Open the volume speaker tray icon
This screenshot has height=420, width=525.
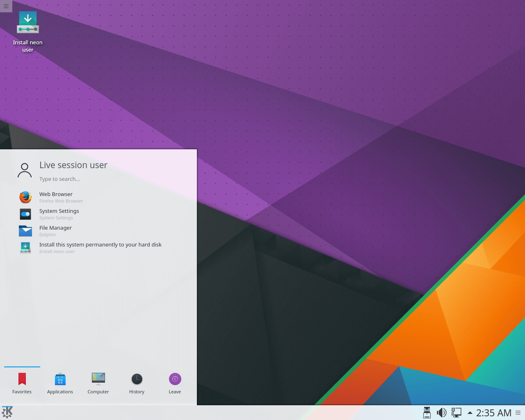tap(442, 413)
